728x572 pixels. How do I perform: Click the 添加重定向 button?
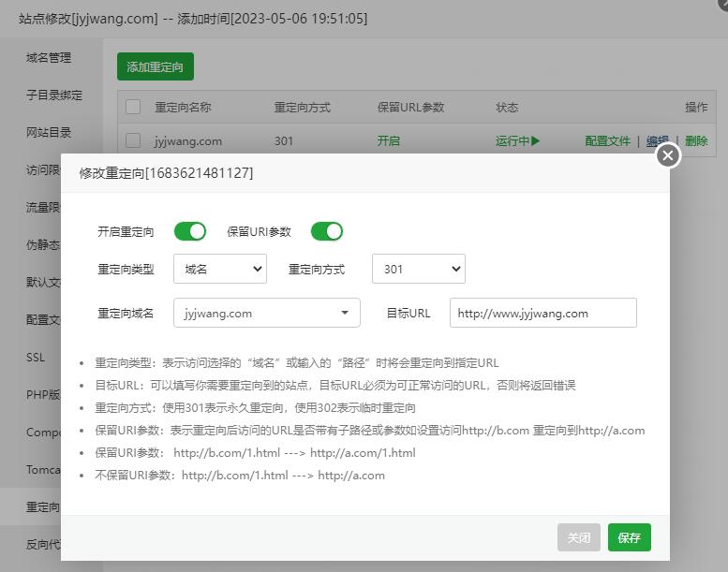[156, 66]
